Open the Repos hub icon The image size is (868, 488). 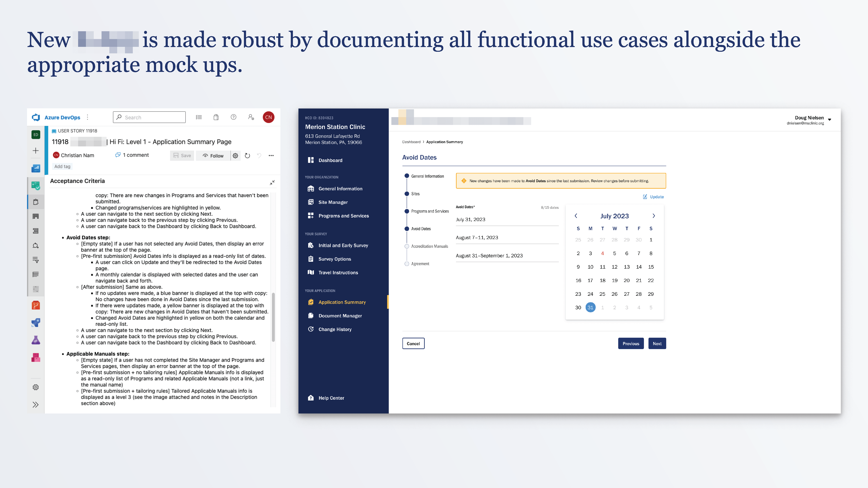pyautogui.click(x=36, y=305)
